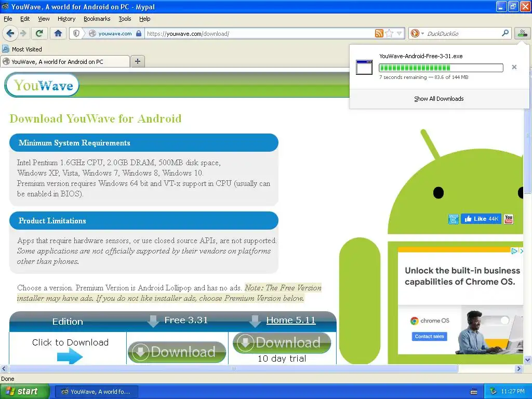Click the downloading exe file icon
Image resolution: width=532 pixels, height=399 pixels.
point(364,67)
